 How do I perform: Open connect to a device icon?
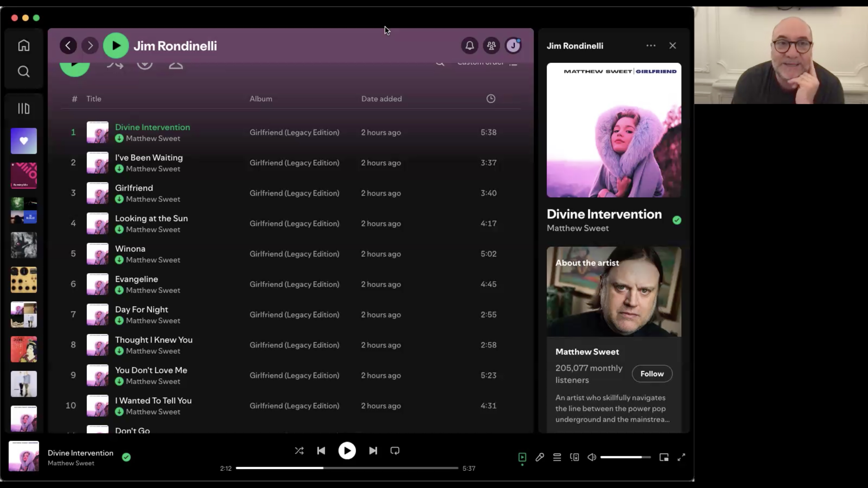click(x=575, y=457)
